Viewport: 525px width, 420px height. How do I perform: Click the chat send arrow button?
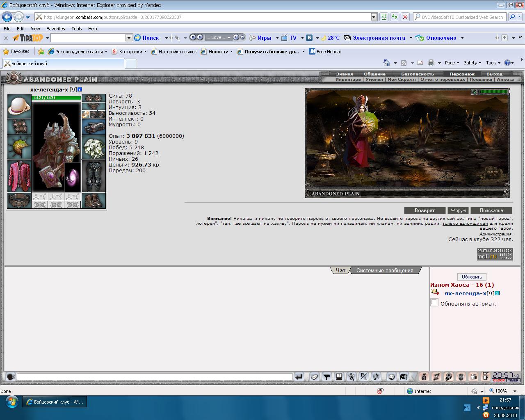299,377
